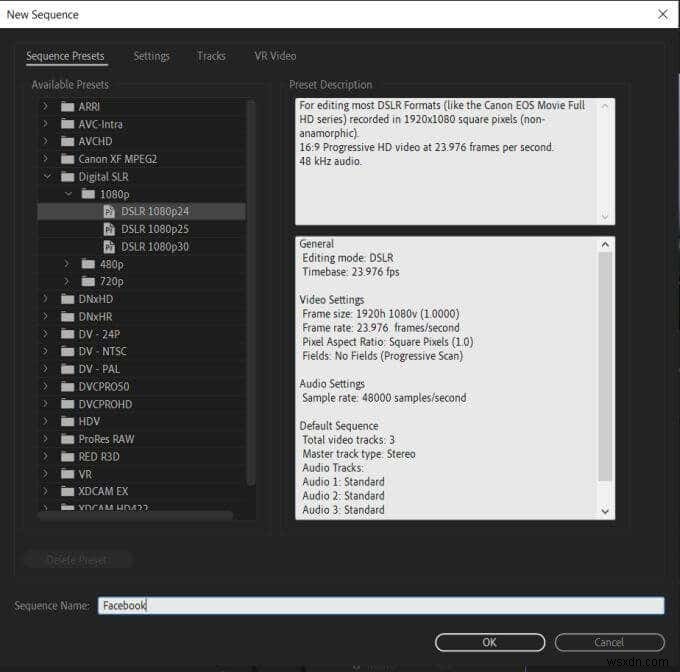Open the Sequence Presets tab
Image resolution: width=680 pixels, height=672 pixels.
point(65,56)
